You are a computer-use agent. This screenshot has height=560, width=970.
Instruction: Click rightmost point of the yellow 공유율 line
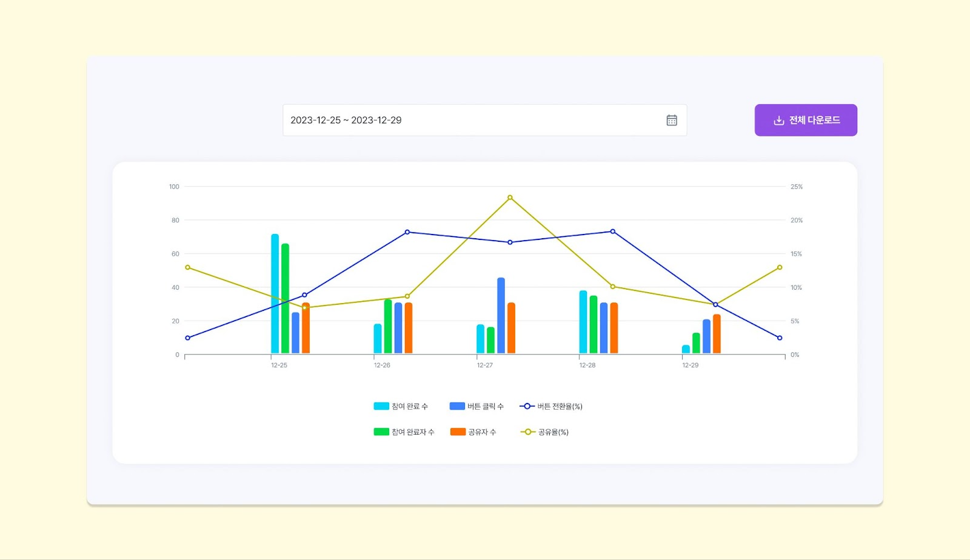point(780,267)
